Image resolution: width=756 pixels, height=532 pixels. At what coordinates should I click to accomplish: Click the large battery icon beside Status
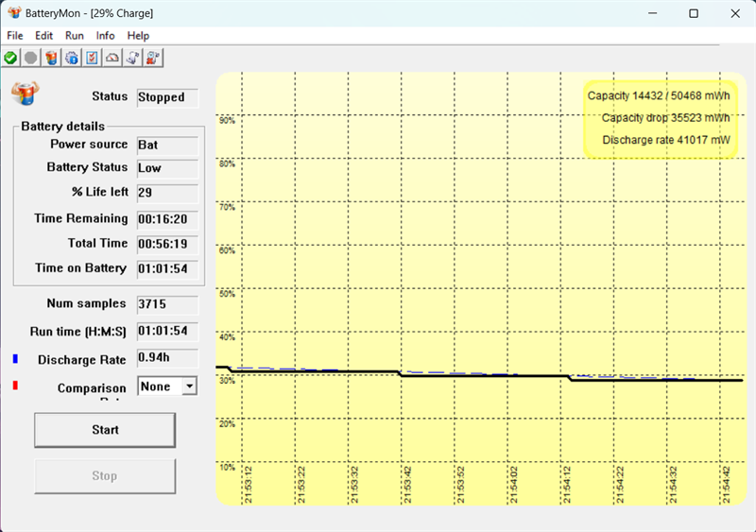pos(25,93)
